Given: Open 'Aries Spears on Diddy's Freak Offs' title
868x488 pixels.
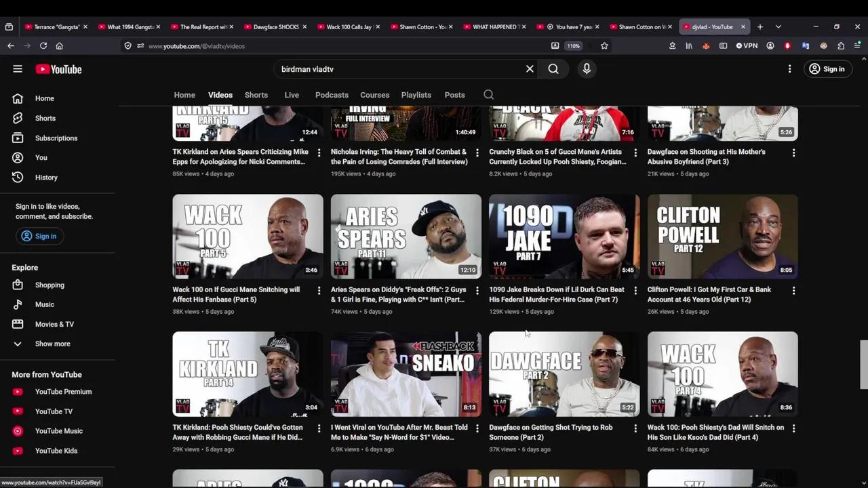Looking at the screenshot, I should (x=399, y=294).
